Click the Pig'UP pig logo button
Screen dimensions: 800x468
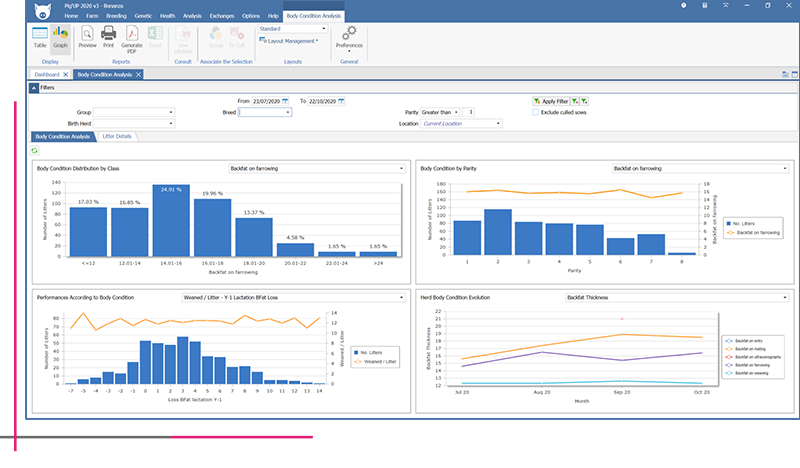coord(42,11)
